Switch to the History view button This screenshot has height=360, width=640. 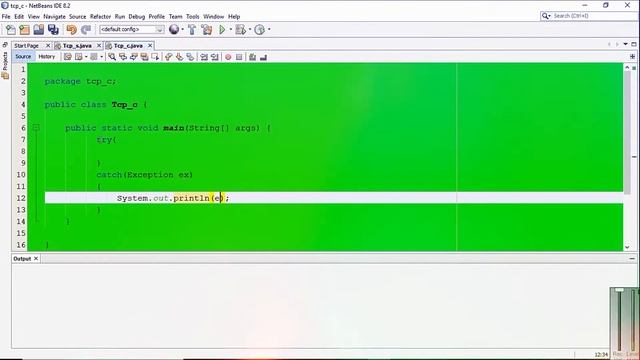pos(47,57)
